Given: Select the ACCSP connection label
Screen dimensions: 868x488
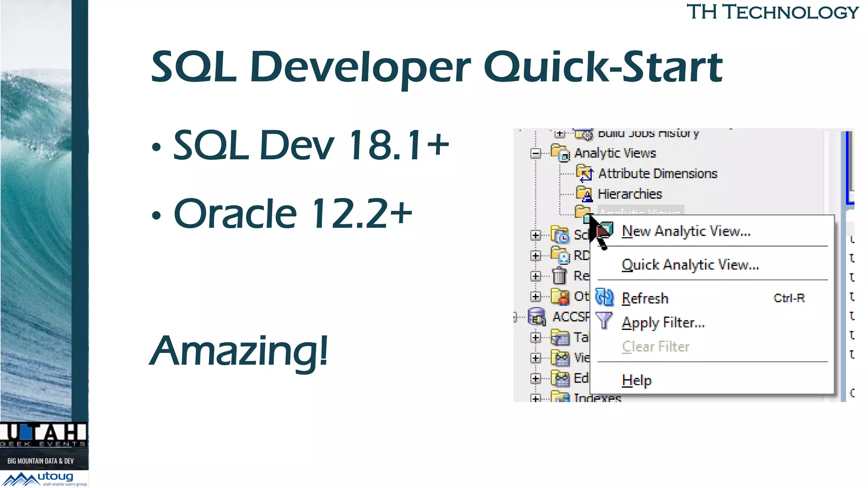Looking at the screenshot, I should pyautogui.click(x=570, y=316).
